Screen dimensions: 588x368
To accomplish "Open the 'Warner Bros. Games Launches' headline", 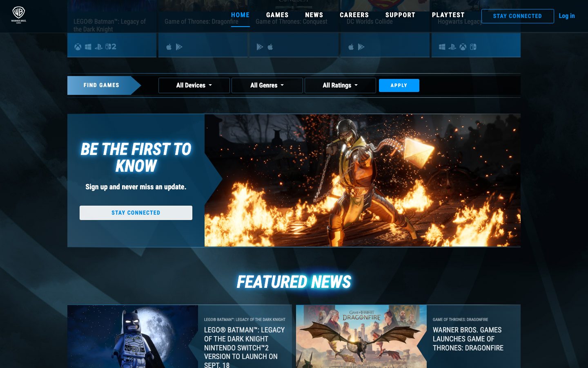I will (468, 339).
